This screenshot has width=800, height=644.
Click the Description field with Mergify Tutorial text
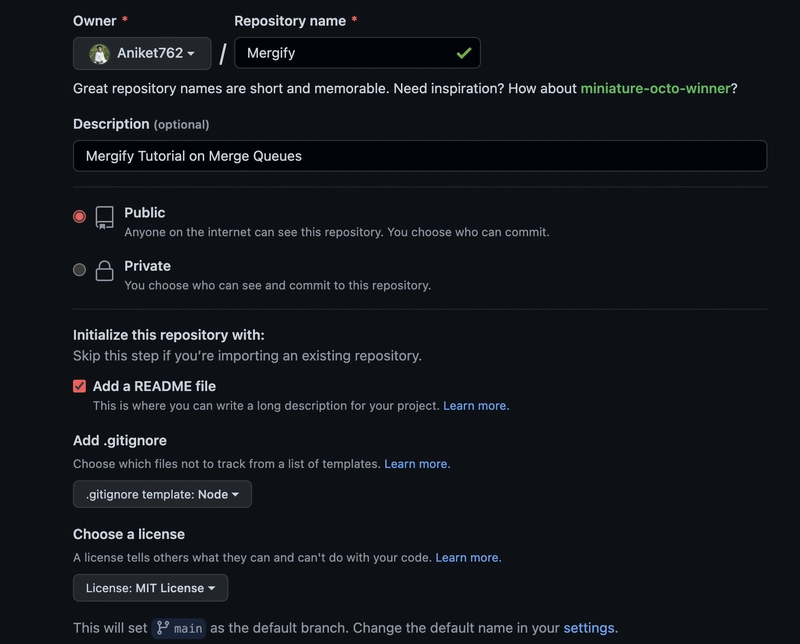pyautogui.click(x=420, y=156)
